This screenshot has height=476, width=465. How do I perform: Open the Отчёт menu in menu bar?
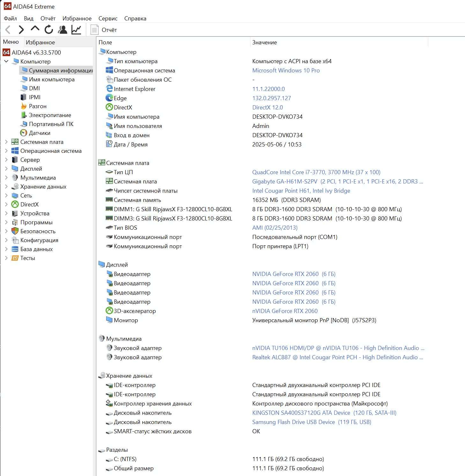pos(48,18)
